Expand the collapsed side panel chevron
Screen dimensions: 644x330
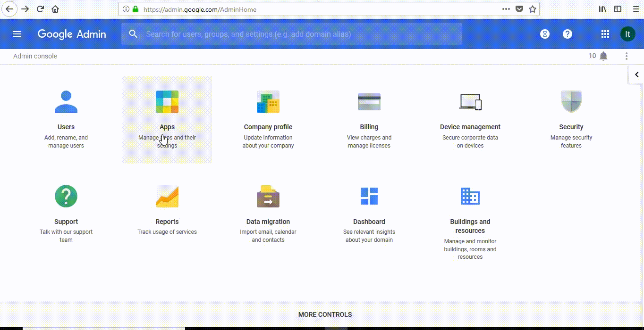[x=636, y=74]
